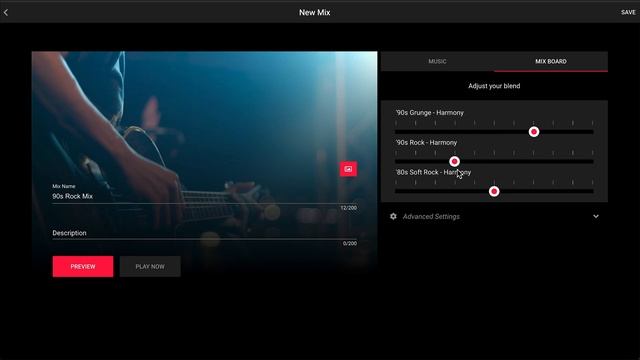The height and width of the screenshot is (360, 640).
Task: Click the 'Advanced Settings' label
Action: (x=431, y=217)
